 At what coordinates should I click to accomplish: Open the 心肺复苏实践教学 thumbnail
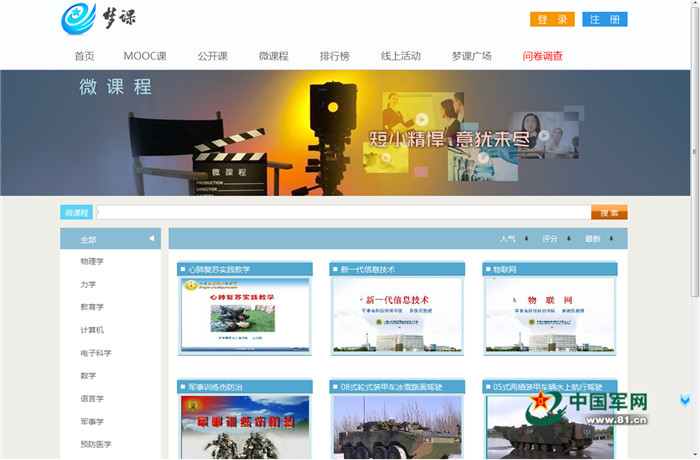point(245,315)
